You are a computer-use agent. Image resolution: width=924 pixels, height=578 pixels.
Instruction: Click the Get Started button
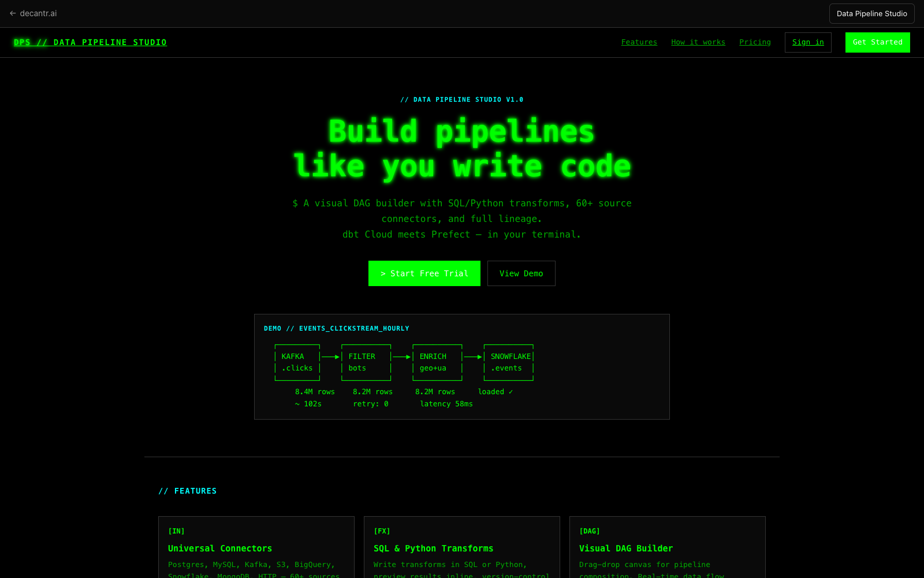point(877,42)
